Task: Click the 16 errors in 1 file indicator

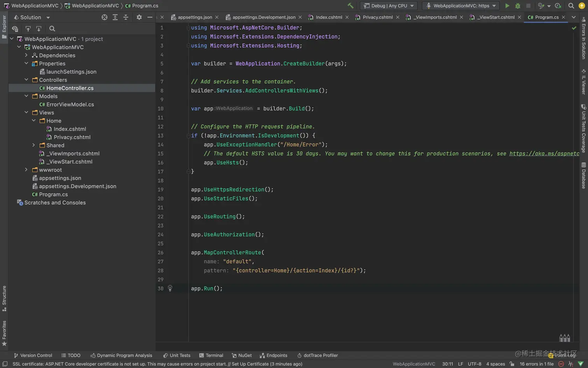Action: click(536, 364)
